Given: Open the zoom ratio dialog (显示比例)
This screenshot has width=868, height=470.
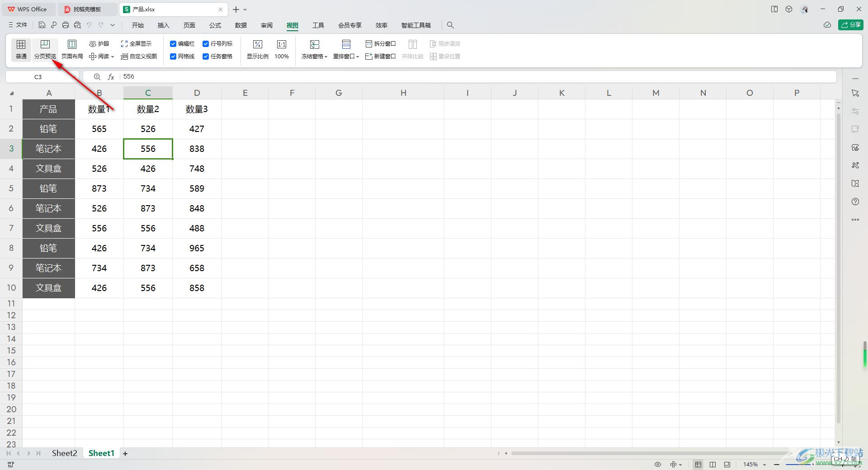Looking at the screenshot, I should click(x=257, y=49).
